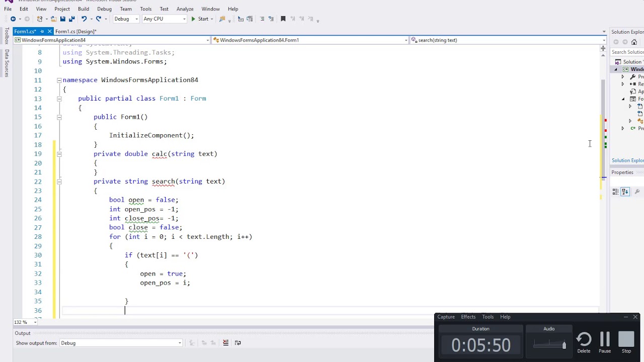Click the Save All icon

click(x=71, y=19)
